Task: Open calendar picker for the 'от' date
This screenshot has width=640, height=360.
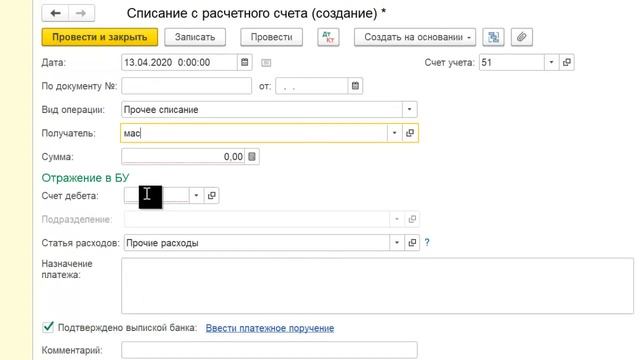Action: [x=355, y=86]
